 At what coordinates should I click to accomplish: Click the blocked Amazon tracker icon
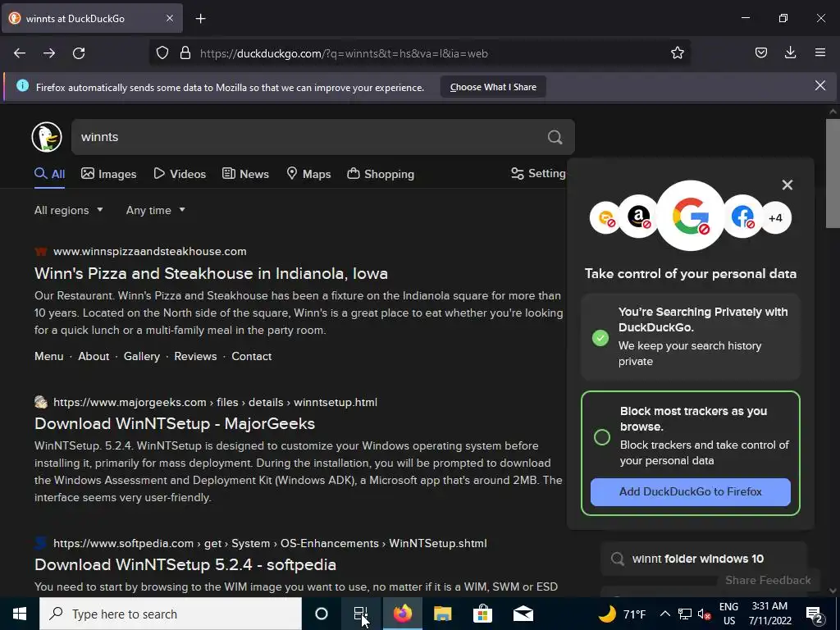(x=638, y=217)
